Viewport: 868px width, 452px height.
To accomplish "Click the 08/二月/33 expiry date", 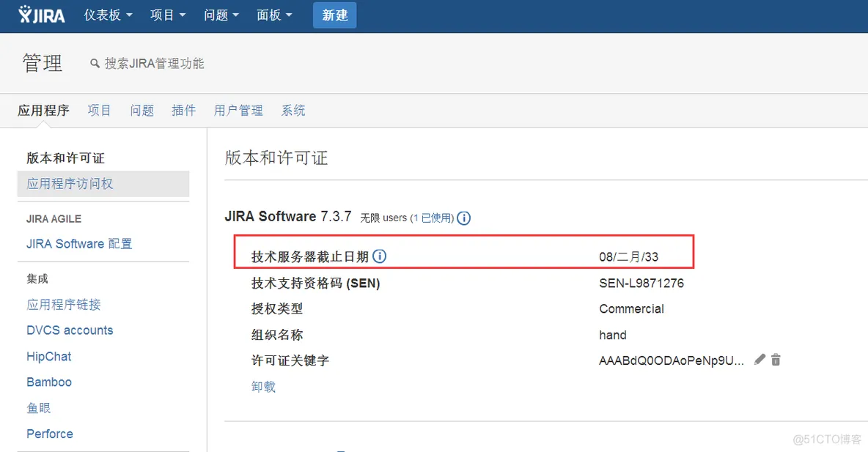I will pos(629,256).
